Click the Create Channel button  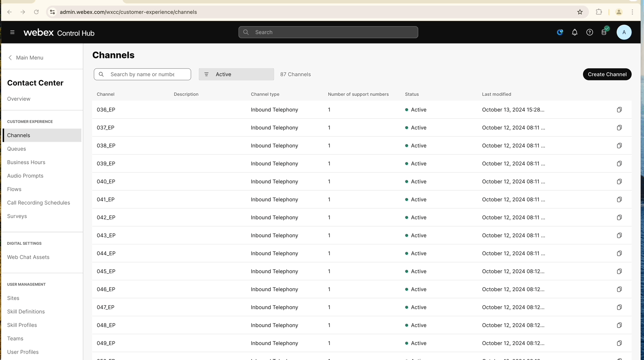(x=607, y=74)
